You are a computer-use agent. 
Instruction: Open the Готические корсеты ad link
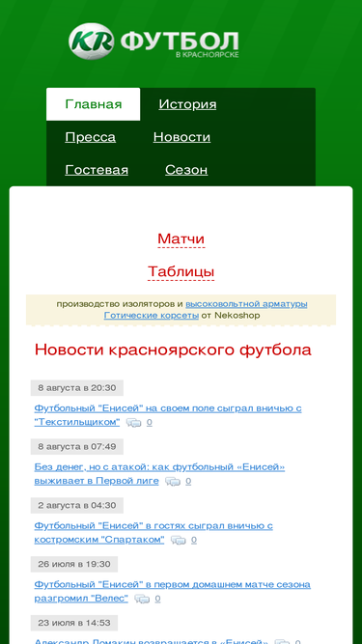coord(152,316)
